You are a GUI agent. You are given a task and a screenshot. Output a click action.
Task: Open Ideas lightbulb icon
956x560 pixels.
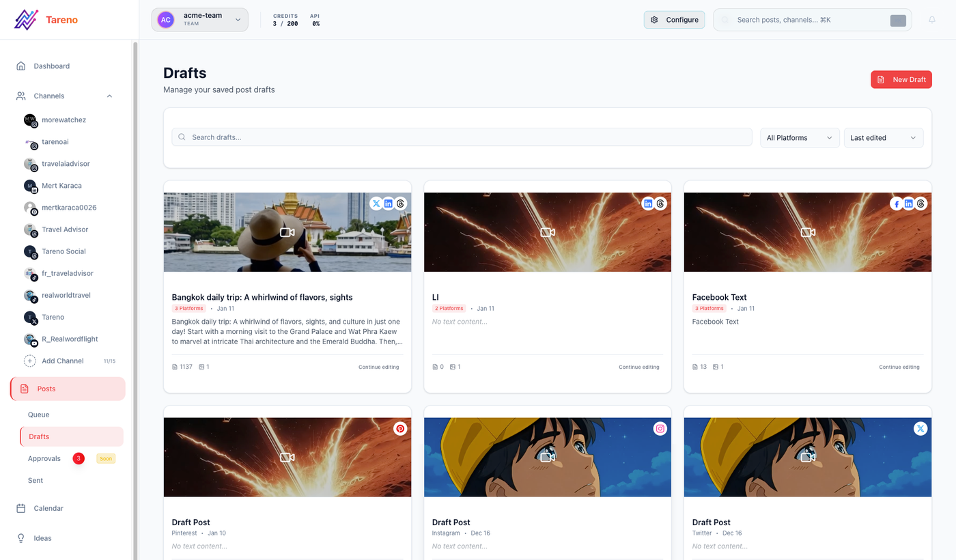(21, 538)
